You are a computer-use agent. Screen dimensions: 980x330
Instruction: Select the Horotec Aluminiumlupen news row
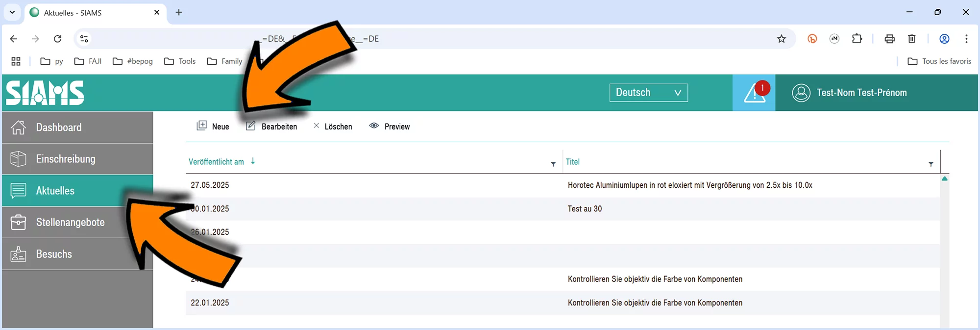(689, 185)
